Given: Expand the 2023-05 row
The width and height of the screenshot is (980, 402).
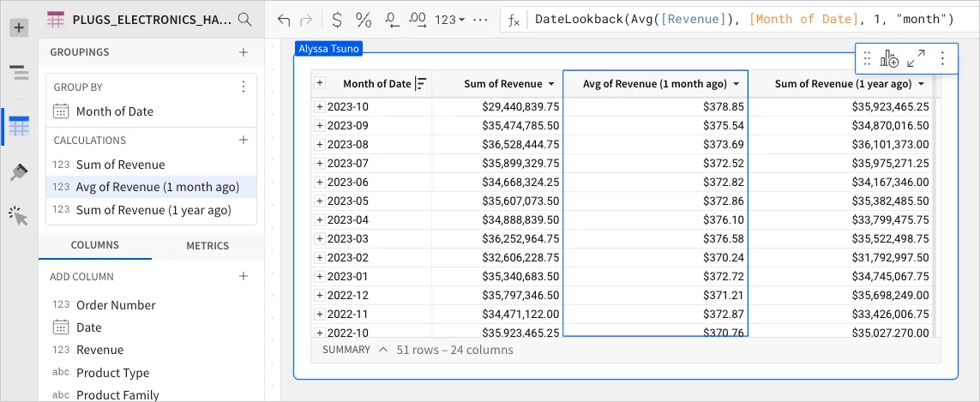Looking at the screenshot, I should (319, 201).
